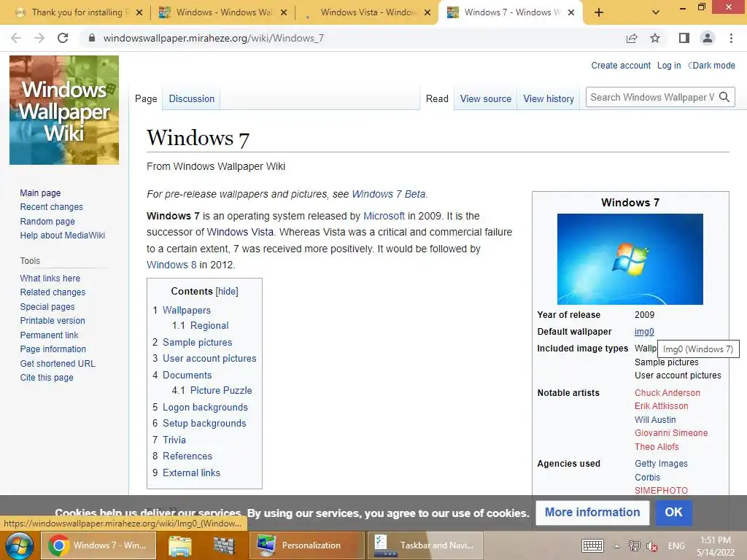Click the Log in link
747x560 pixels.
(669, 65)
